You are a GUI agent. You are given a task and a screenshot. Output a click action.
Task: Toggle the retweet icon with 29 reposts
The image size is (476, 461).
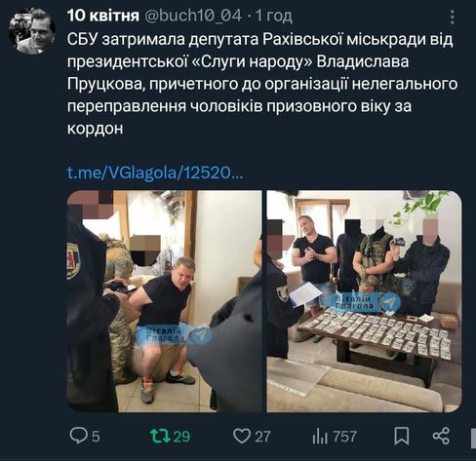(x=160, y=436)
